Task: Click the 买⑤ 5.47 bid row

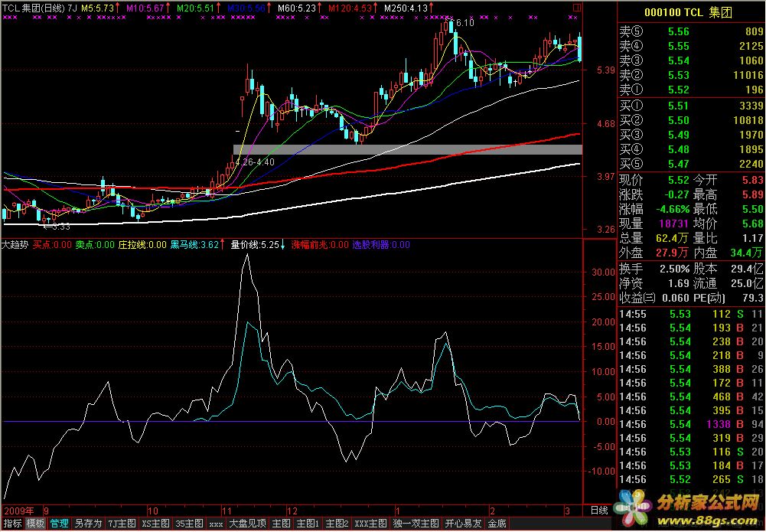Action: click(x=691, y=164)
